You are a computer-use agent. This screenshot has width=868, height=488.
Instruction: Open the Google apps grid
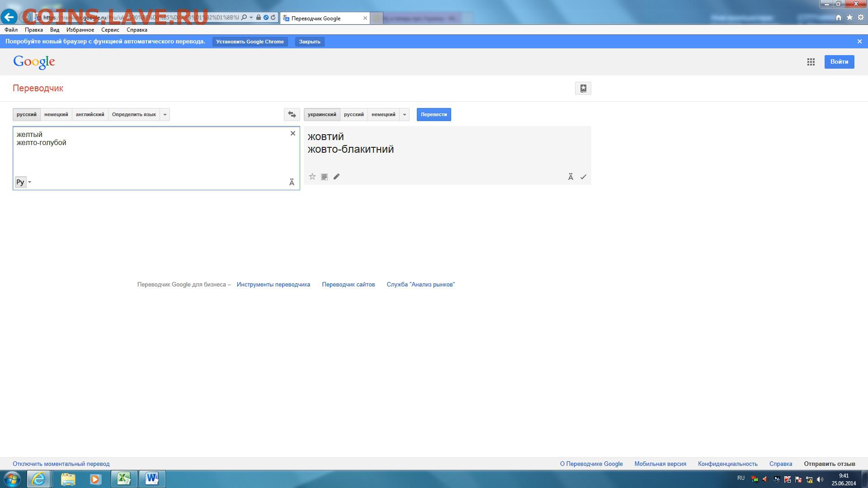[x=811, y=62]
